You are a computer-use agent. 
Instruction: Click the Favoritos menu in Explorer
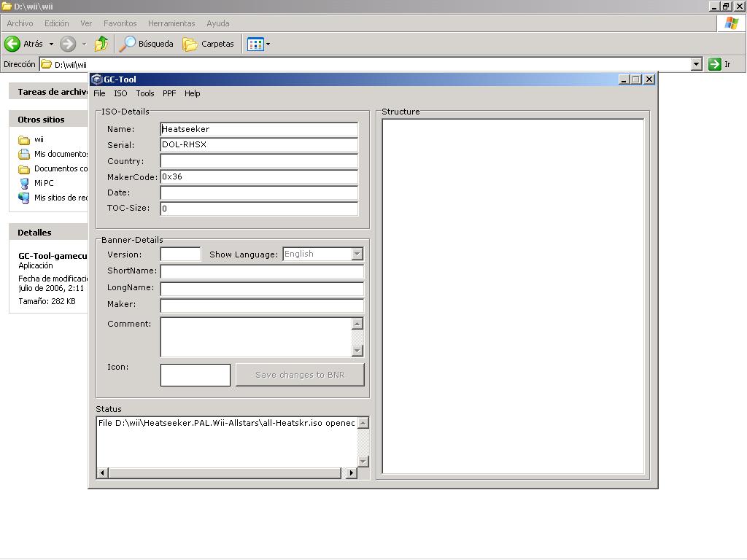pos(120,23)
